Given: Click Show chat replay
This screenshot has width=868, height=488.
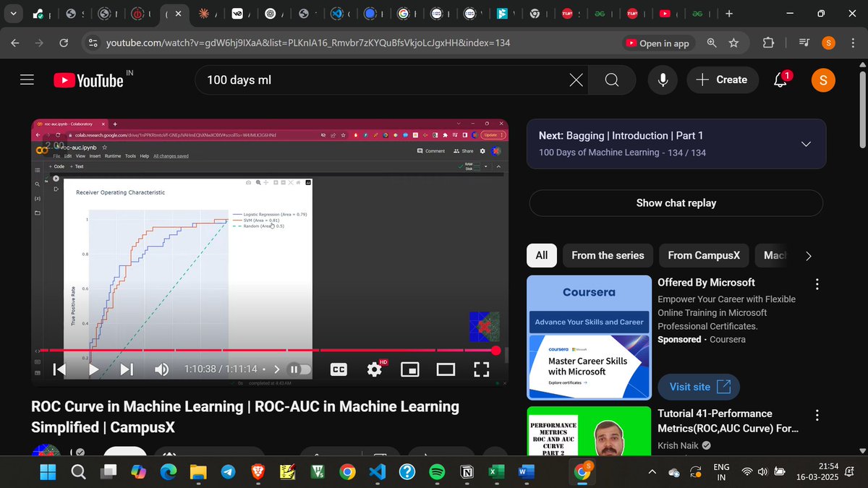Looking at the screenshot, I should (x=676, y=203).
